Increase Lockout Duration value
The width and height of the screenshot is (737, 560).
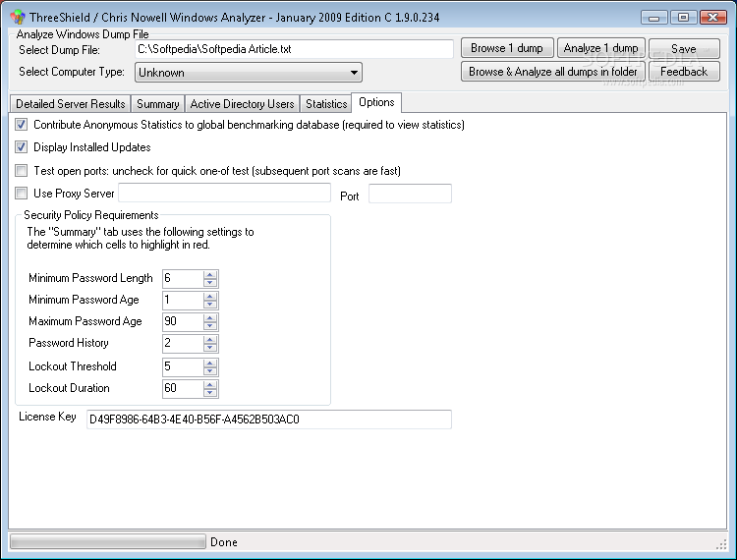click(x=210, y=384)
